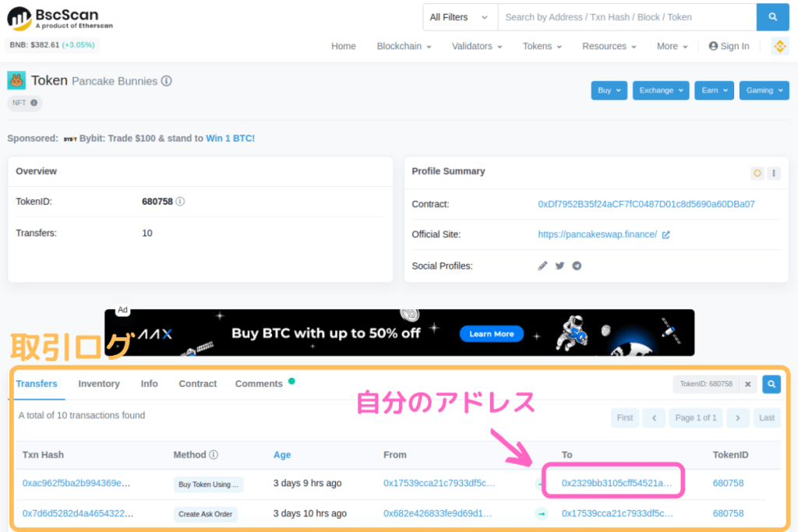This screenshot has height=532, width=798.
Task: Click Win 1 BTC! sponsored link
Action: point(230,139)
